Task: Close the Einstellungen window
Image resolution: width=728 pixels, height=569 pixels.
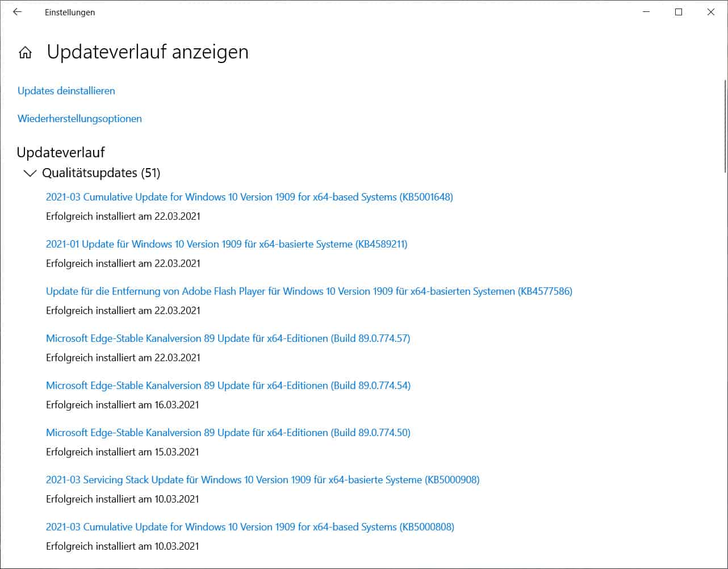Action: point(711,12)
